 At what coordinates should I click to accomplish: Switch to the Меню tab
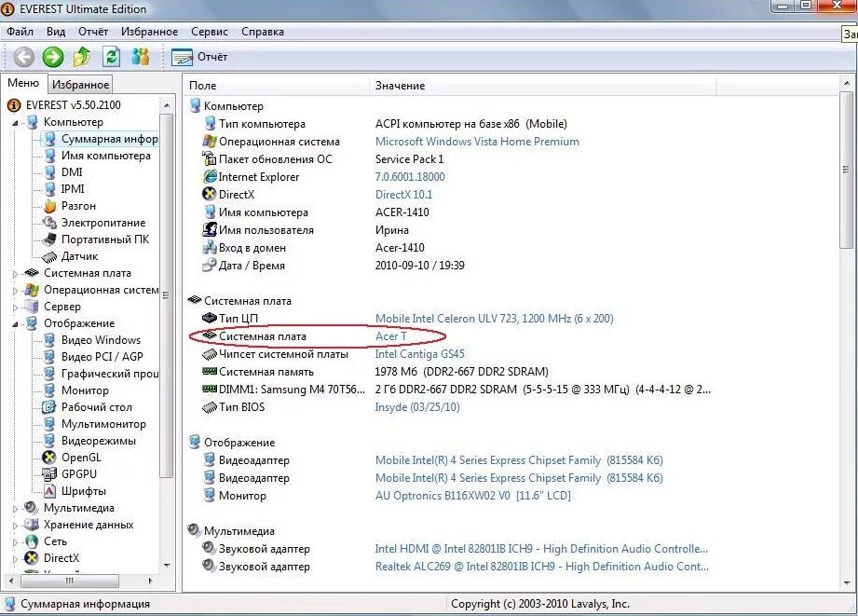(x=23, y=83)
